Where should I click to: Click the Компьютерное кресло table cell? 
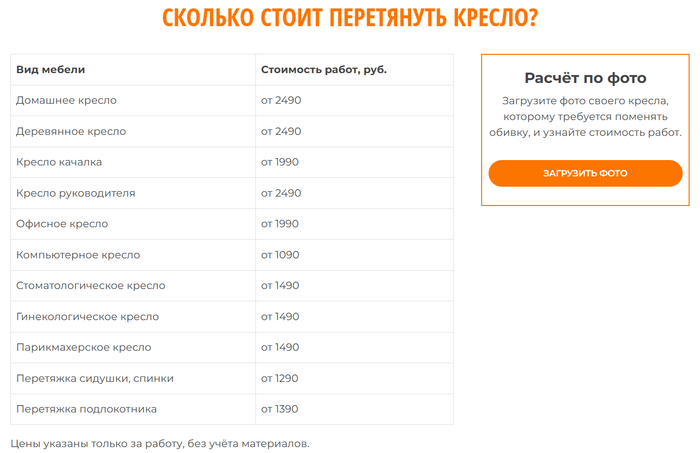coord(78,255)
